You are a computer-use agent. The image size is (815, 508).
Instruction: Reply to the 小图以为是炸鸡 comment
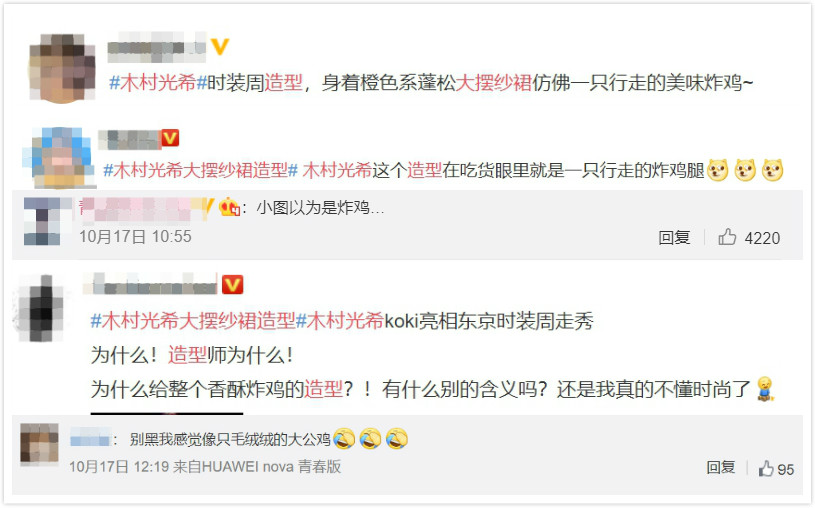[x=674, y=238]
